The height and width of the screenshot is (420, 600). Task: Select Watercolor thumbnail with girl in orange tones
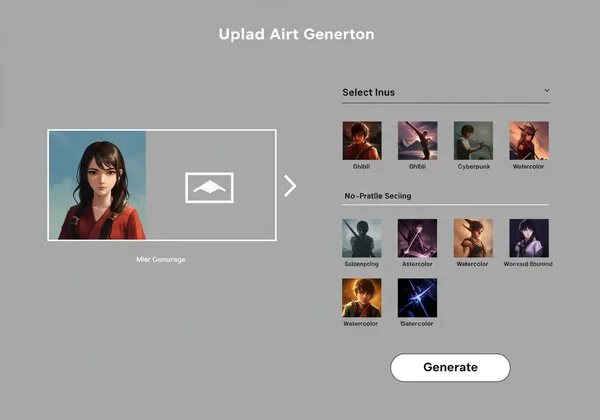point(473,238)
